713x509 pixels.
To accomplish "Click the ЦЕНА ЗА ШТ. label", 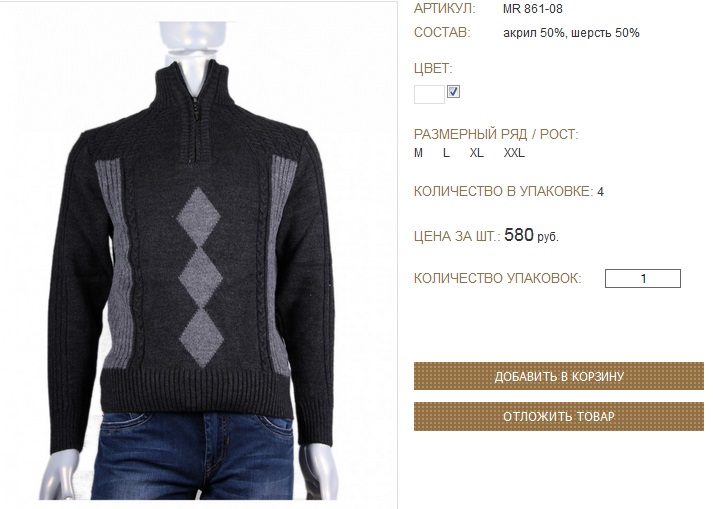I will pyautogui.click(x=457, y=237).
